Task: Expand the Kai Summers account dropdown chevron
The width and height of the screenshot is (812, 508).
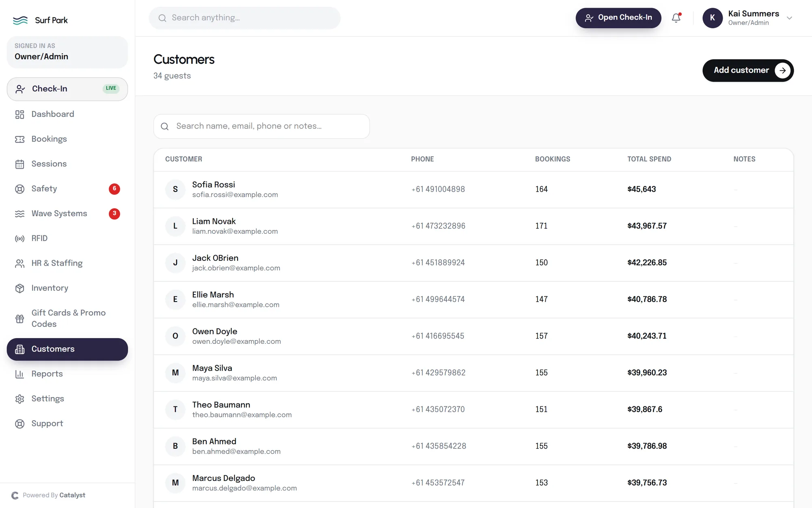Action: click(789, 18)
